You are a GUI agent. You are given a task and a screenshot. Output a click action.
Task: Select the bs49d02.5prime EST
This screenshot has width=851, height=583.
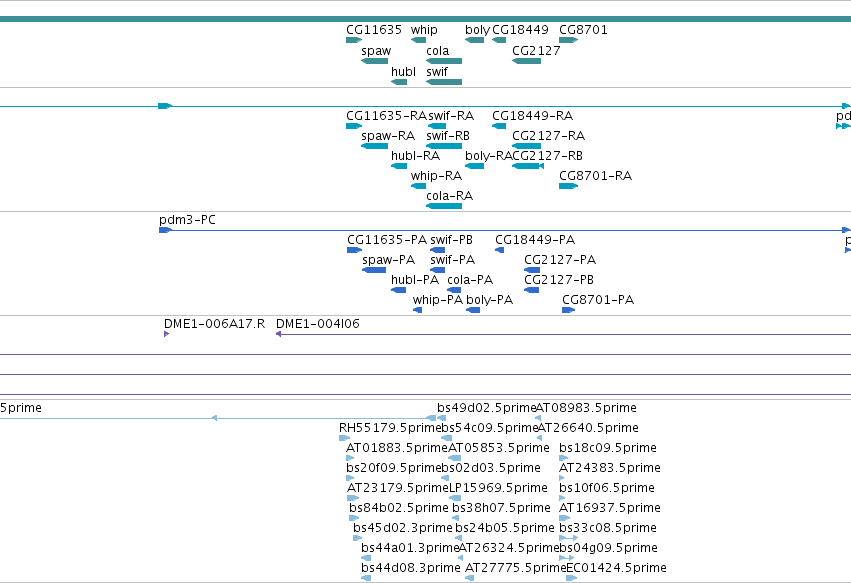(x=442, y=418)
